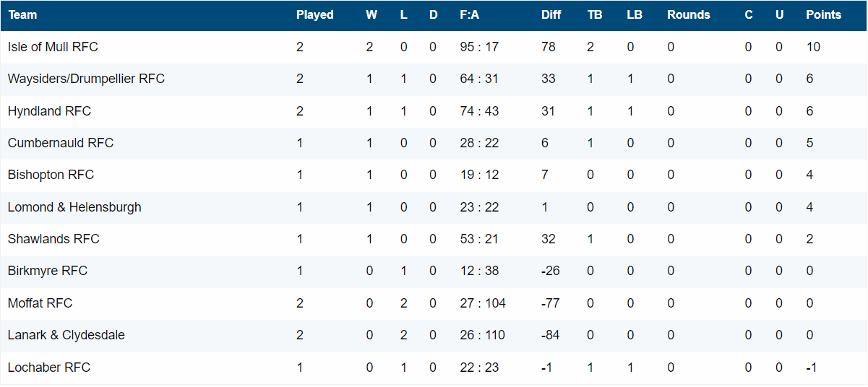Click the Team column header
Screen dimensions: 868x387
pos(22,14)
